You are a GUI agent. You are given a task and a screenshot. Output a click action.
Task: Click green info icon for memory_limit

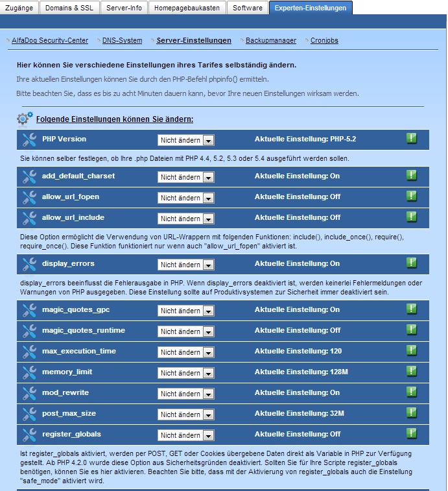coord(411,371)
